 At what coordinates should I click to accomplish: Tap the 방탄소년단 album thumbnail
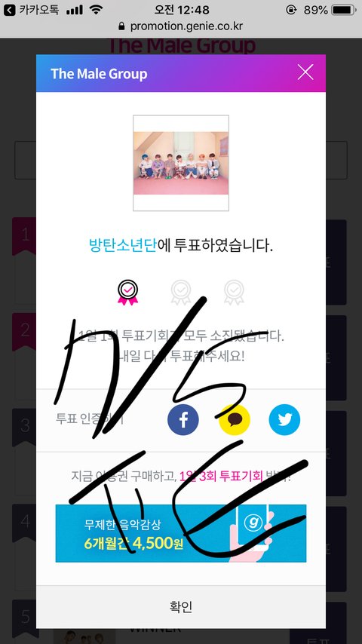[x=181, y=163]
